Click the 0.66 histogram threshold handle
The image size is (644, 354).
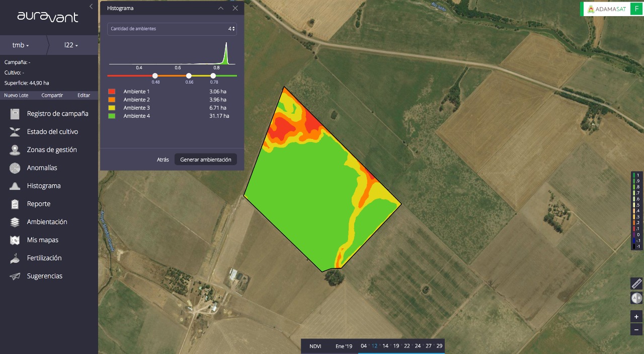click(x=189, y=76)
